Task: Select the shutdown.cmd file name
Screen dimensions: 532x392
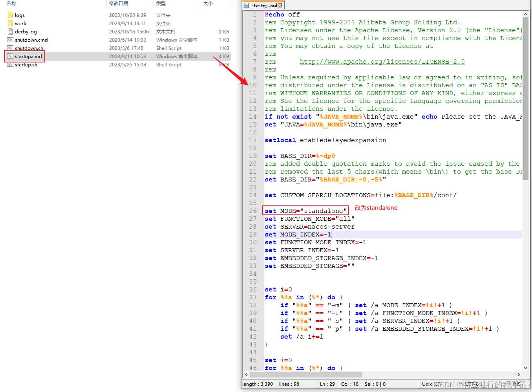Action: pyautogui.click(x=31, y=40)
